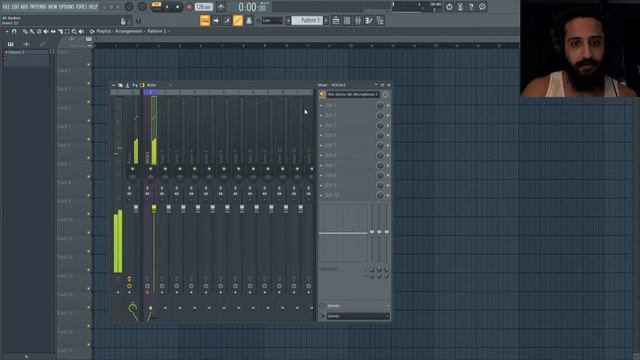Mute the VOCALS mixer track
This screenshot has height=360, width=640.
click(150, 169)
